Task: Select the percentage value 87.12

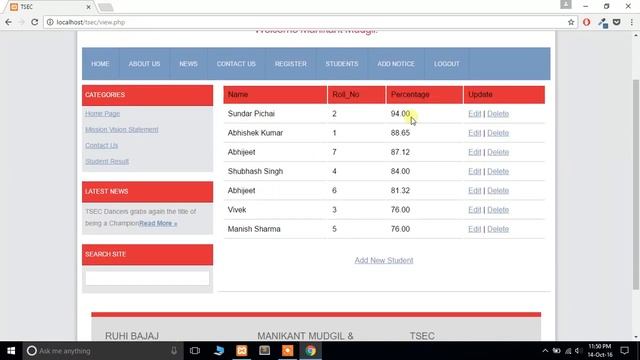Action: pos(400,152)
